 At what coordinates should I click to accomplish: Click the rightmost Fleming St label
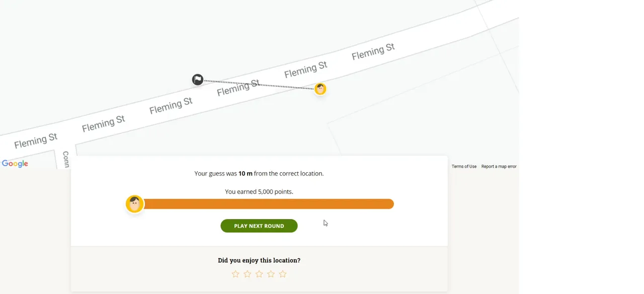point(373,51)
